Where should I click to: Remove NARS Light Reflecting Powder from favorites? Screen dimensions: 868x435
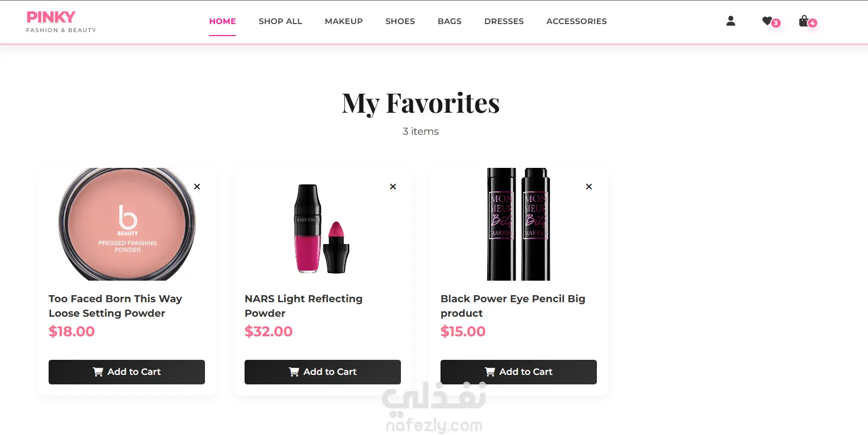pyautogui.click(x=393, y=186)
